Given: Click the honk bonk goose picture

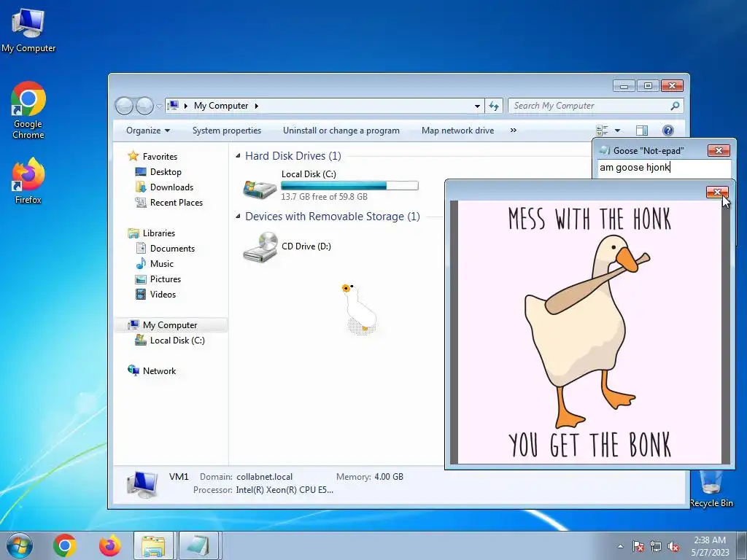Looking at the screenshot, I should pos(590,332).
